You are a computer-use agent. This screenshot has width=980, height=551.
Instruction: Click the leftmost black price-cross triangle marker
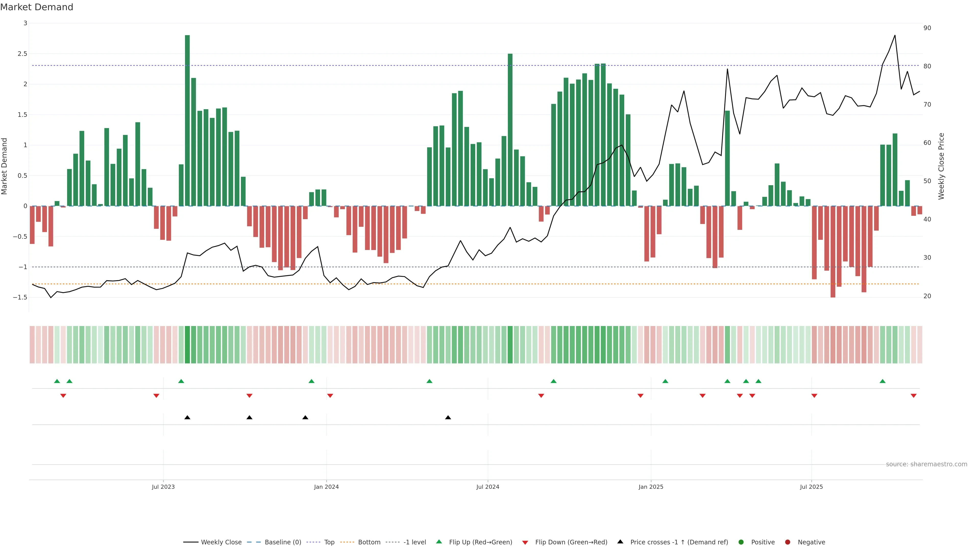pos(187,418)
